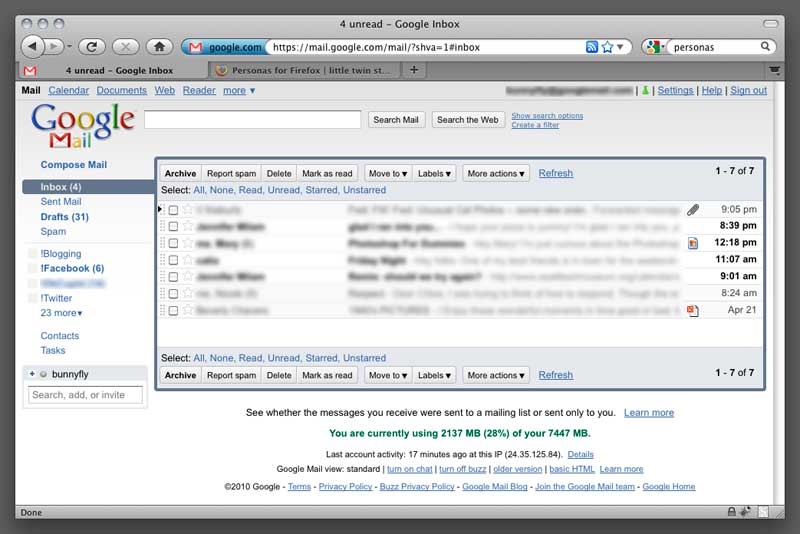The width and height of the screenshot is (800, 534).
Task: Star the 9:01 am message
Action: (188, 276)
